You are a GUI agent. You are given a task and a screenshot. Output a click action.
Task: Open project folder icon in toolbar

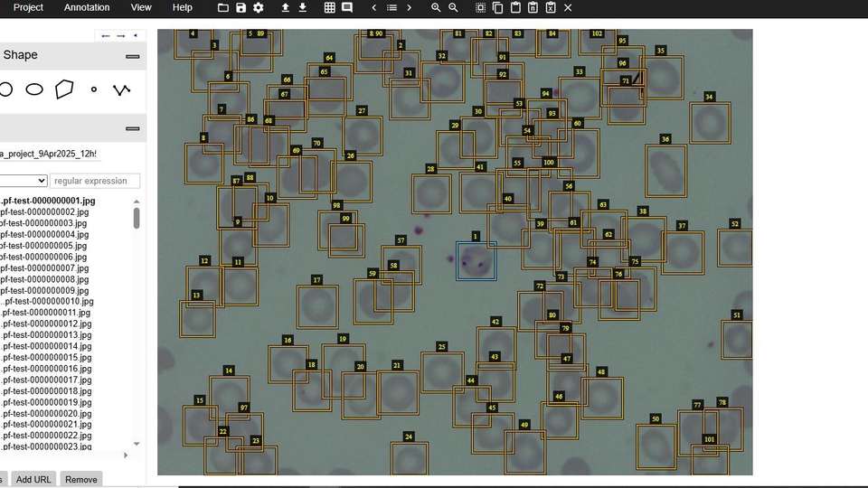(223, 7)
